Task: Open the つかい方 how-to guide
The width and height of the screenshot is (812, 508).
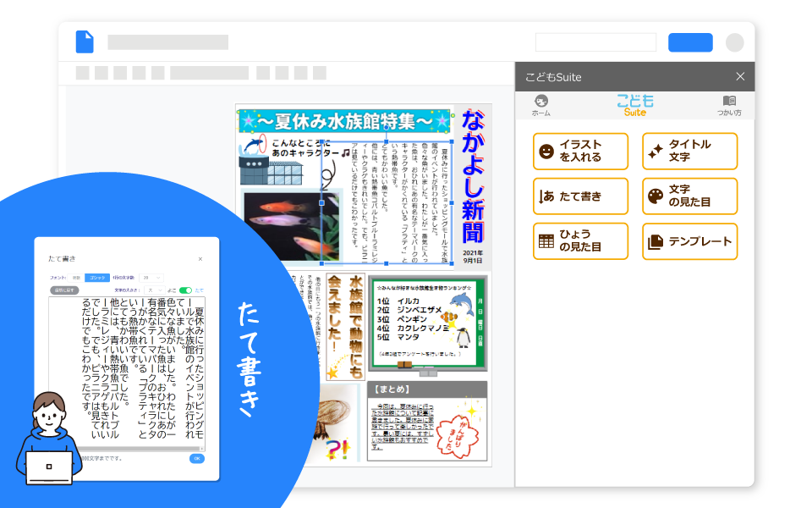Action: 729,105
